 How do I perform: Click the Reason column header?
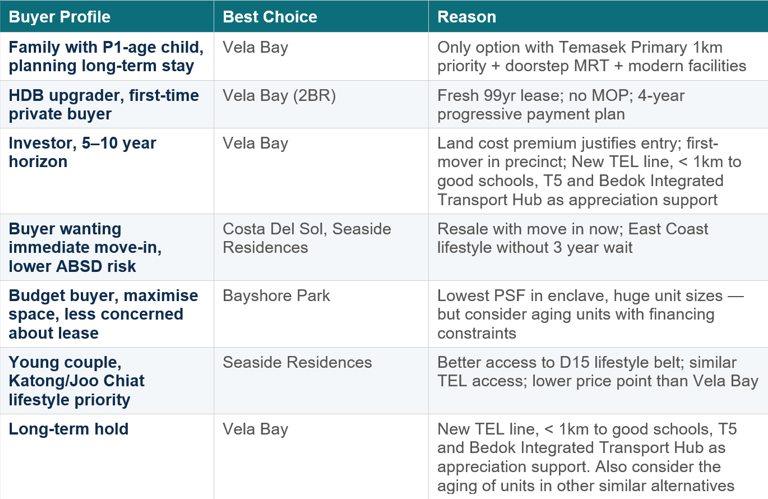tap(466, 17)
